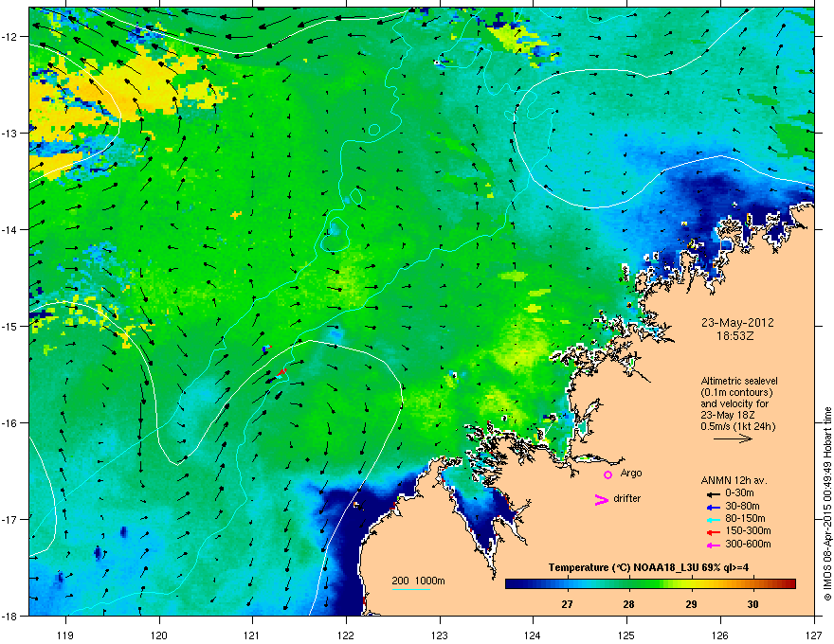
Task: Click the 18:53Z time label
Action: point(737,336)
